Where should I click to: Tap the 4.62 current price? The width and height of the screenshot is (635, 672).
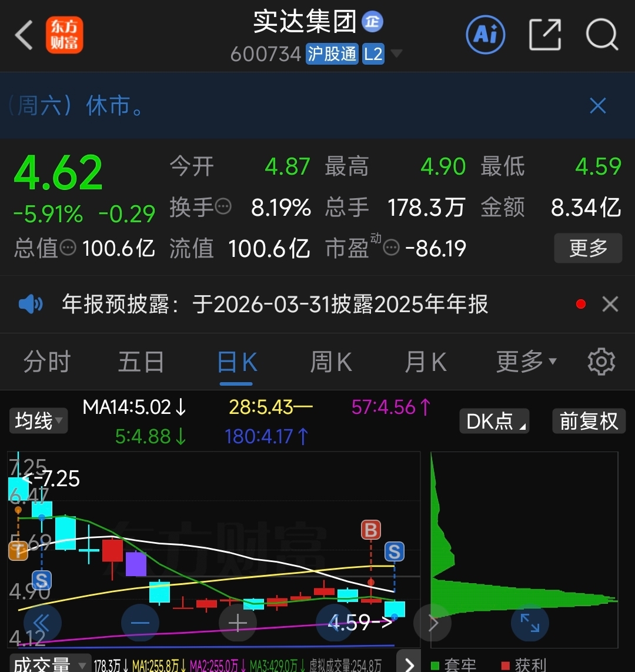(58, 172)
